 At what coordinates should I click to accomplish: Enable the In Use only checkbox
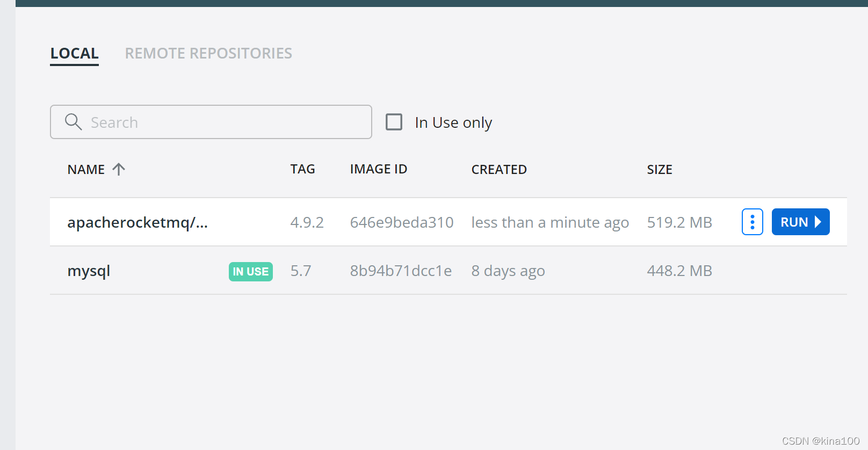(394, 122)
